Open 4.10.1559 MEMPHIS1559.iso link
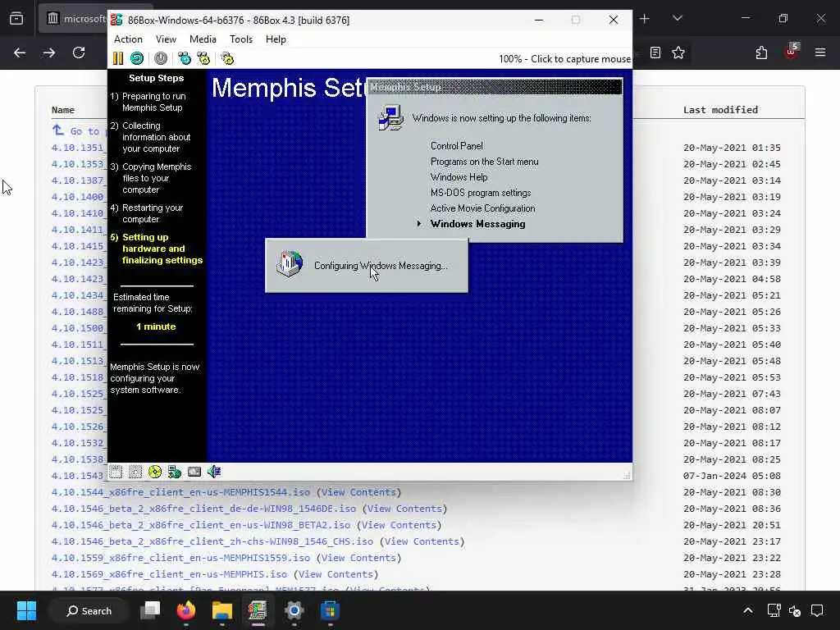This screenshot has height=630, width=840. click(181, 558)
